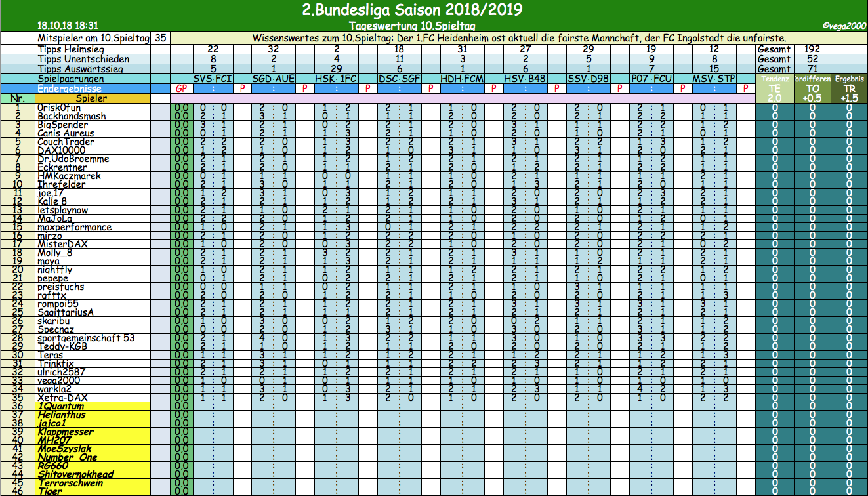Click the timestamp "18.10.18 18:31"
868x496 pixels.
pyautogui.click(x=68, y=26)
